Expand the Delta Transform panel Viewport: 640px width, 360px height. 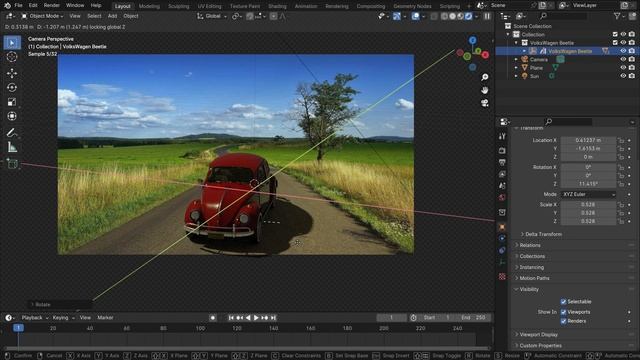coord(543,234)
